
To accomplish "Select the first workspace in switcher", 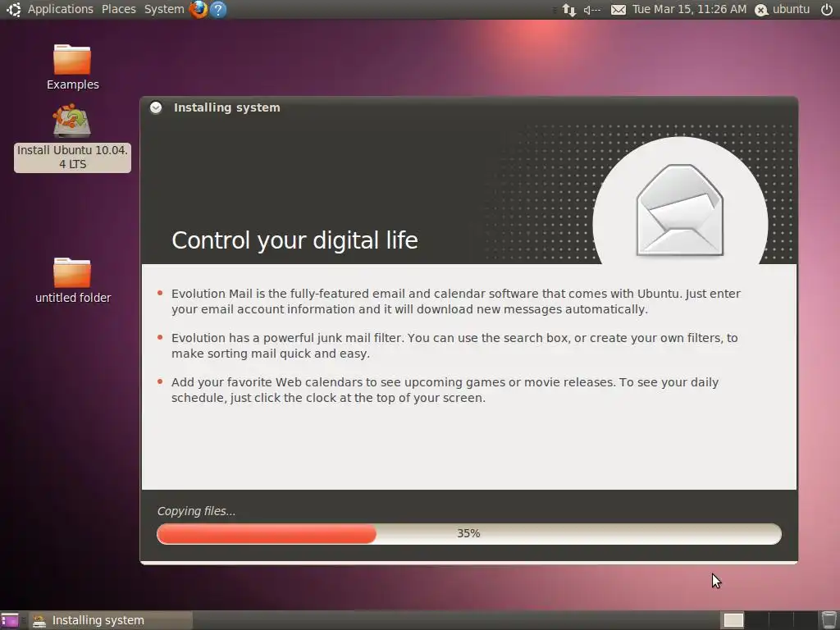I will point(733,620).
